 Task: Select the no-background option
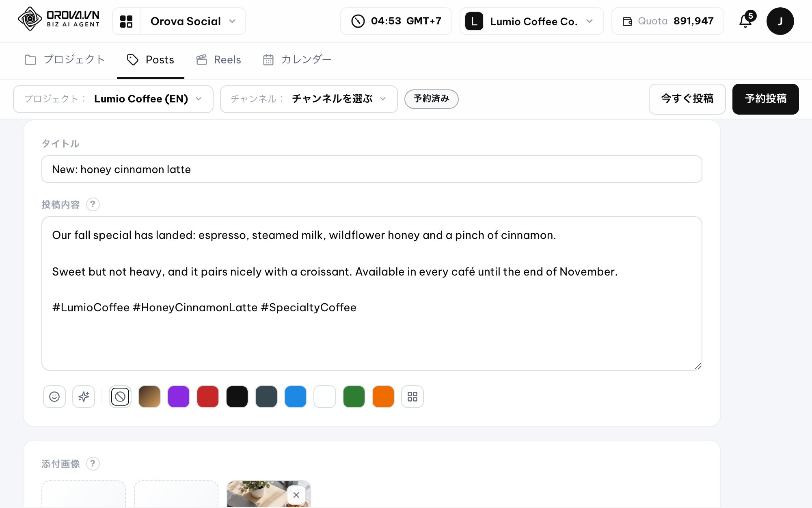[x=120, y=396]
